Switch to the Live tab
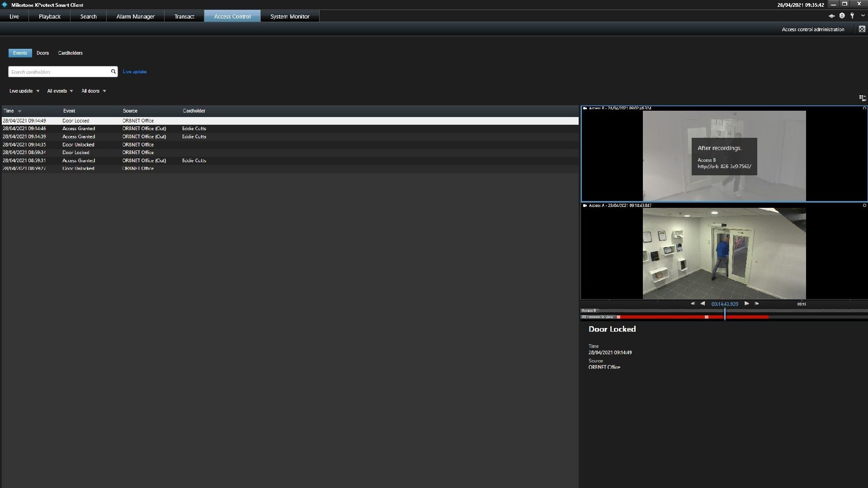The width and height of the screenshot is (868, 488). coord(14,16)
